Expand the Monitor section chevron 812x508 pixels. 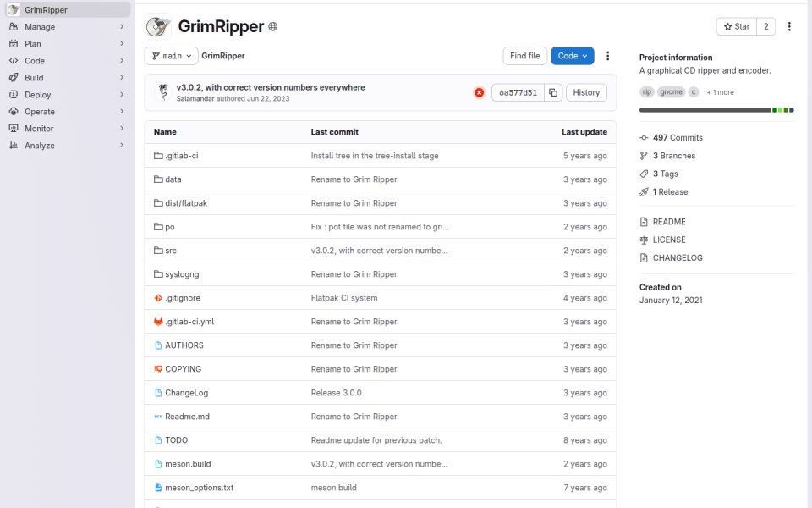tap(122, 129)
